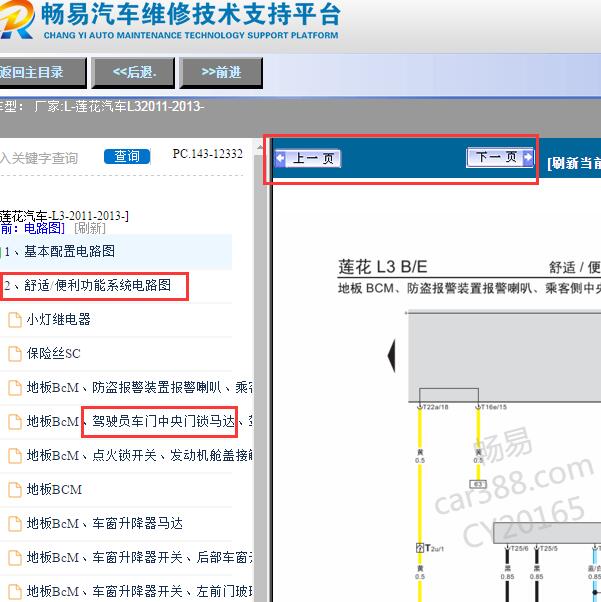Click the 莲花汽车-L3-2011-2013 heading text
Screen dimensions: 601x602
[63, 216]
